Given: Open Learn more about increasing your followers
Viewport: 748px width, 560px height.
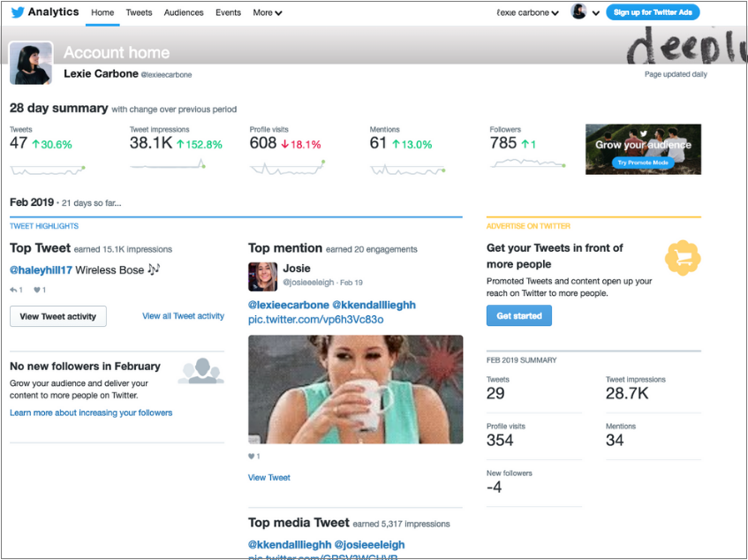Looking at the screenshot, I should click(91, 412).
